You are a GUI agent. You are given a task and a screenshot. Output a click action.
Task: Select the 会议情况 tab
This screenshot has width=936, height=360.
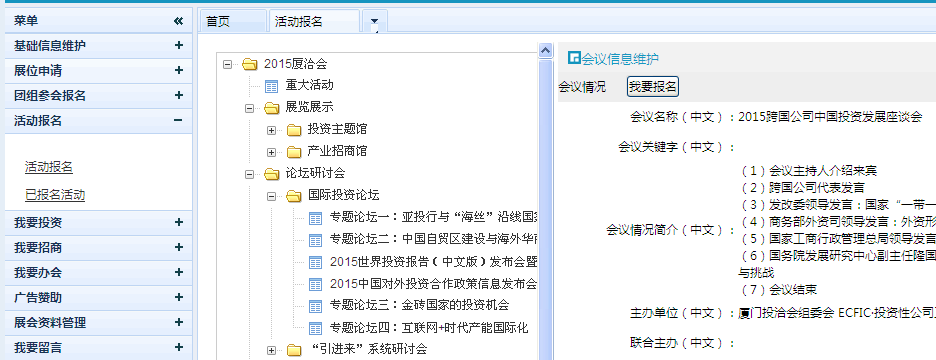582,87
